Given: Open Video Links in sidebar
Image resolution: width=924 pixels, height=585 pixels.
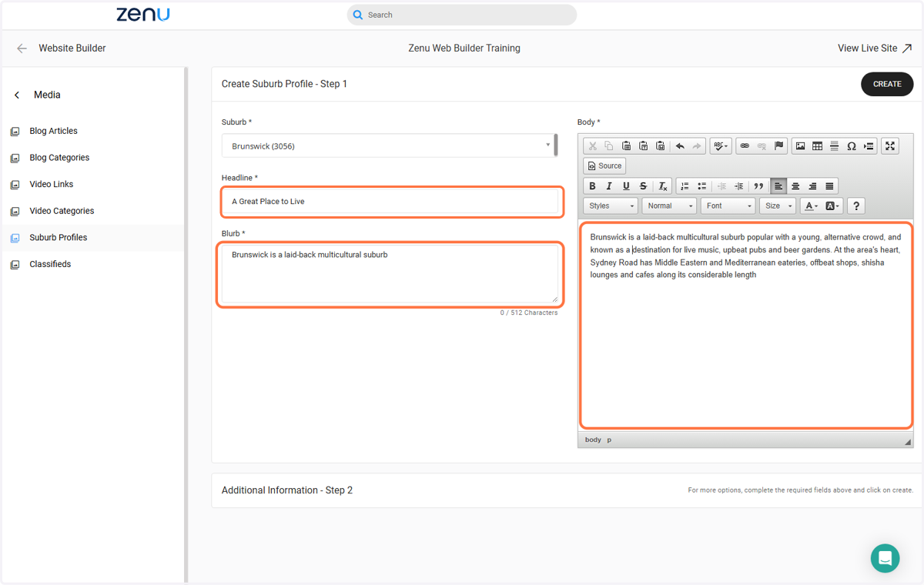Looking at the screenshot, I should tap(51, 184).
